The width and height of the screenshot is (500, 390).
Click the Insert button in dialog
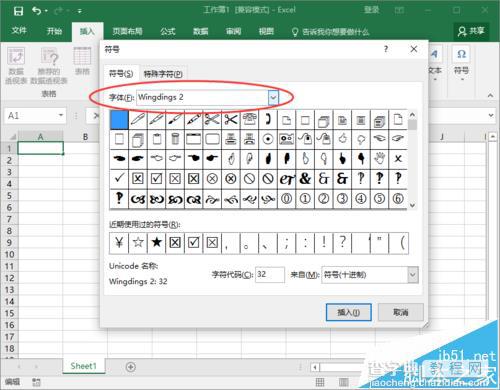coord(348,312)
